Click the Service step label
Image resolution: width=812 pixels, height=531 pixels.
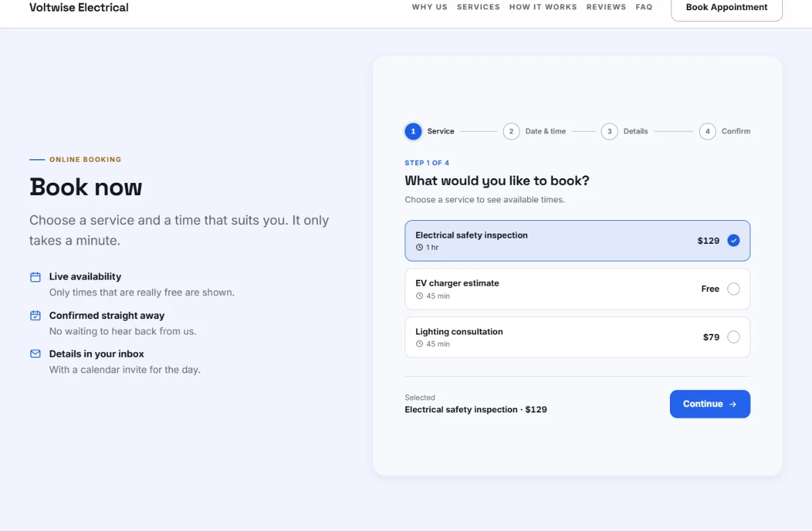(x=441, y=131)
